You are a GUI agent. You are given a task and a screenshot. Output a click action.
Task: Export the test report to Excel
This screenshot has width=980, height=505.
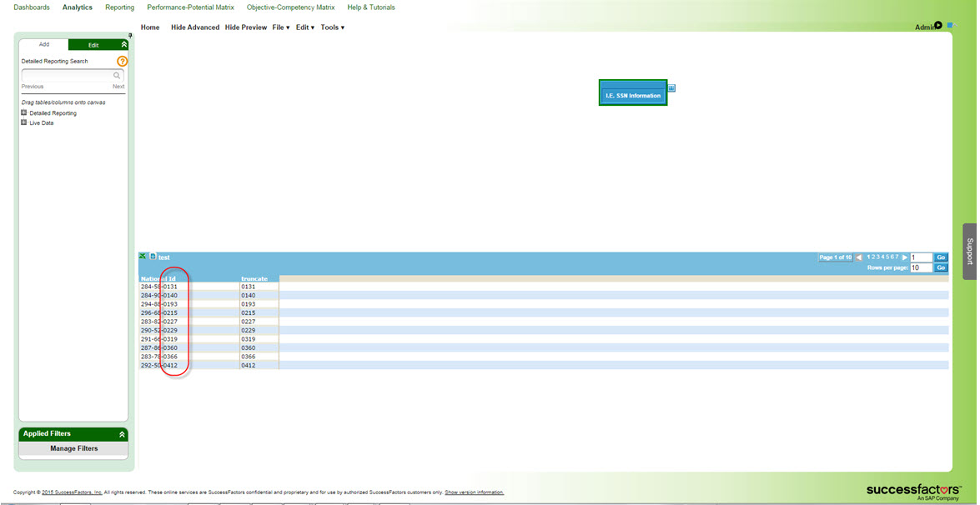click(143, 257)
